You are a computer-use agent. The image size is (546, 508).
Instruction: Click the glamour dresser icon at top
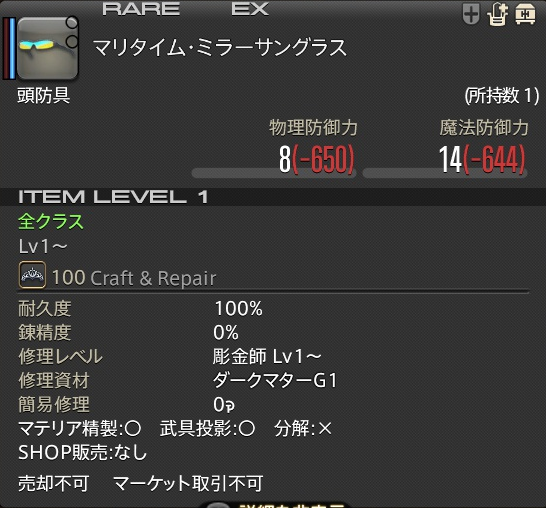498,15
